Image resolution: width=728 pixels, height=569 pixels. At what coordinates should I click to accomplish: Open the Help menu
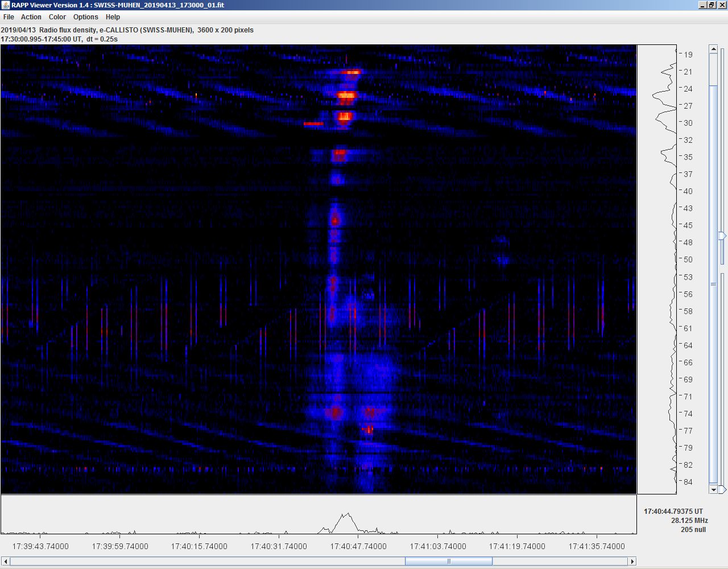coord(113,17)
